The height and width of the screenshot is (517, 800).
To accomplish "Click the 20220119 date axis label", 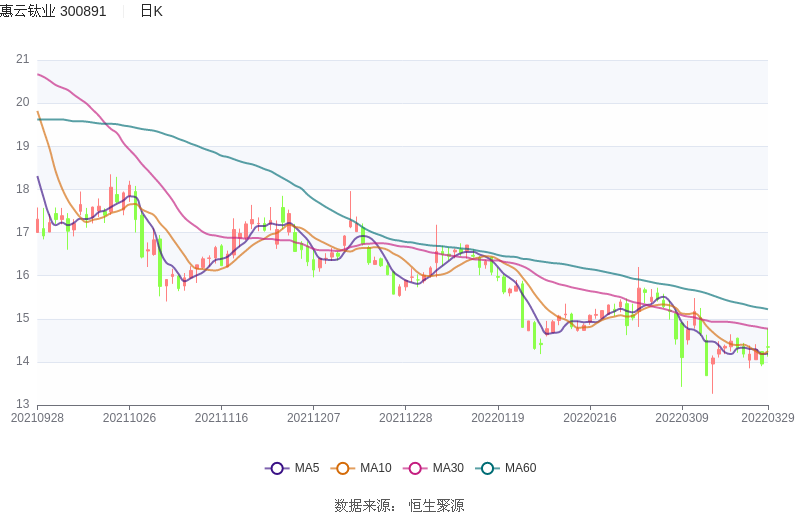I will (498, 418).
